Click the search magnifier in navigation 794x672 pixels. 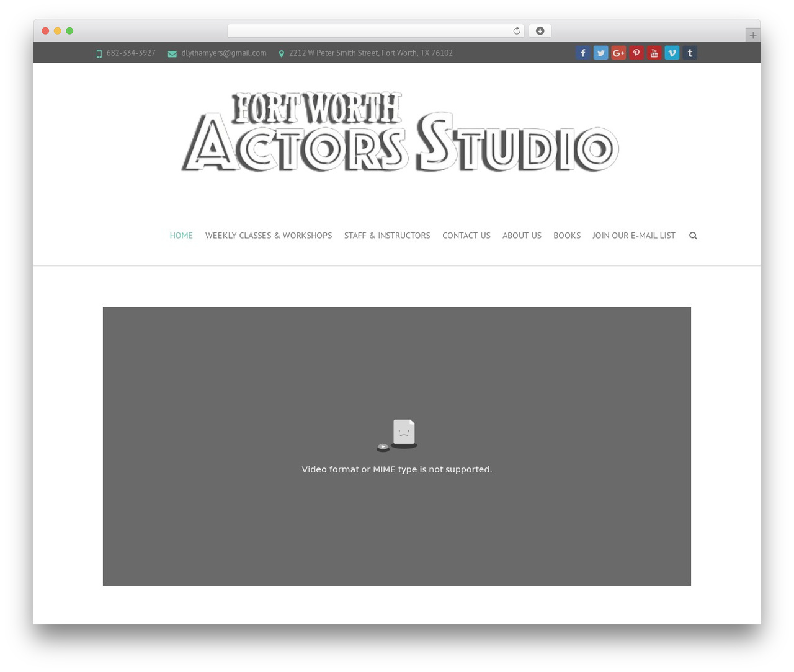pyautogui.click(x=693, y=236)
